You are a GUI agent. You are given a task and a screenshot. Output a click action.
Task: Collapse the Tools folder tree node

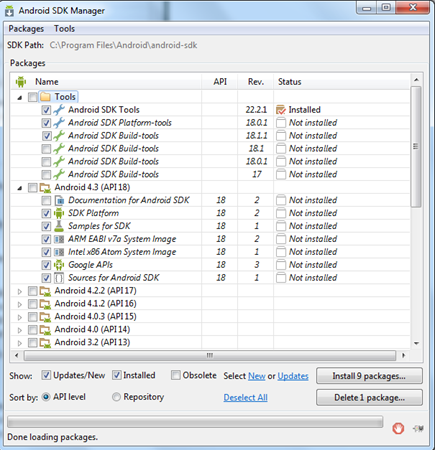tap(20, 97)
